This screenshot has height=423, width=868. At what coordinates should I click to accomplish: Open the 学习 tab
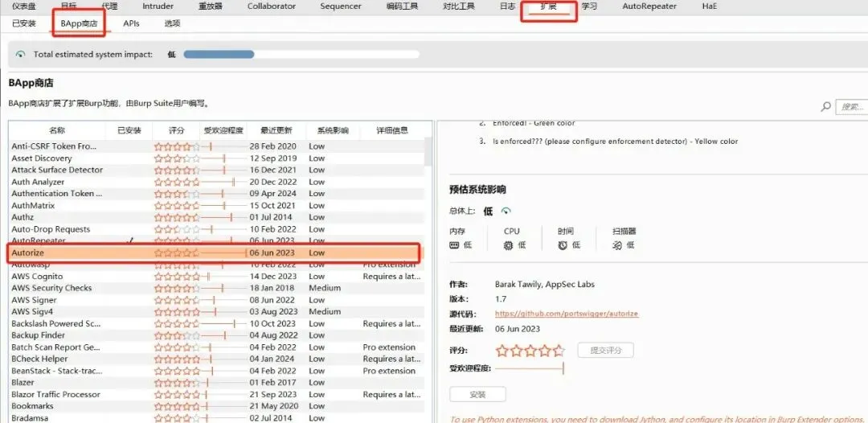click(589, 6)
